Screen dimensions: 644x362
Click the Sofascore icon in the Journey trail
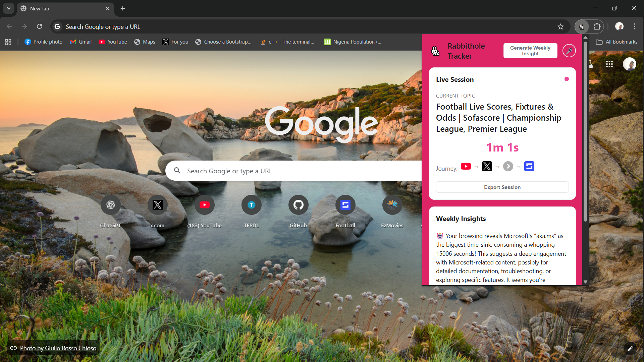coord(529,166)
